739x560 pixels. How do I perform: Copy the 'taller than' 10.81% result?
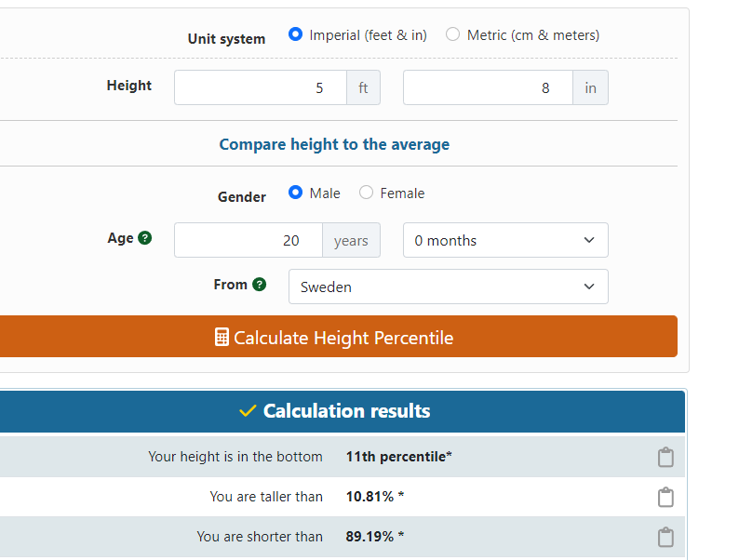point(665,497)
